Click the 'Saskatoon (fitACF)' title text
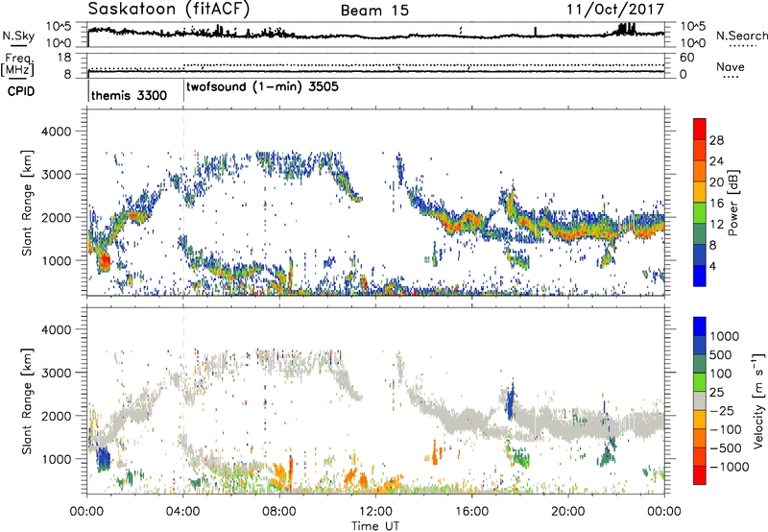768x532 pixels. point(169,9)
